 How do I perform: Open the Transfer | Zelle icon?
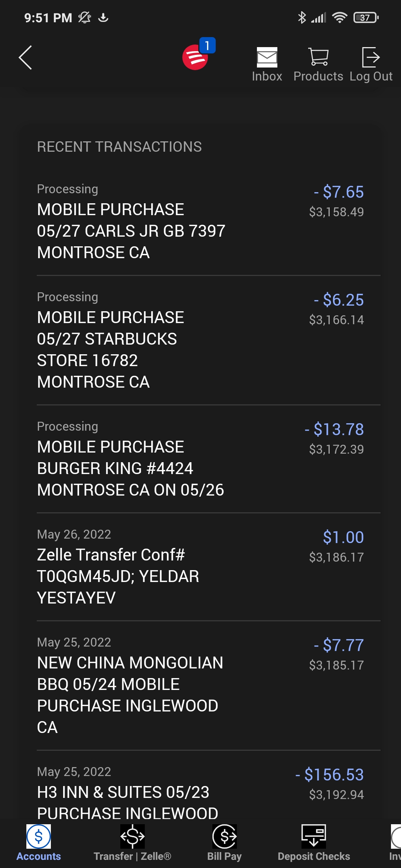click(133, 836)
